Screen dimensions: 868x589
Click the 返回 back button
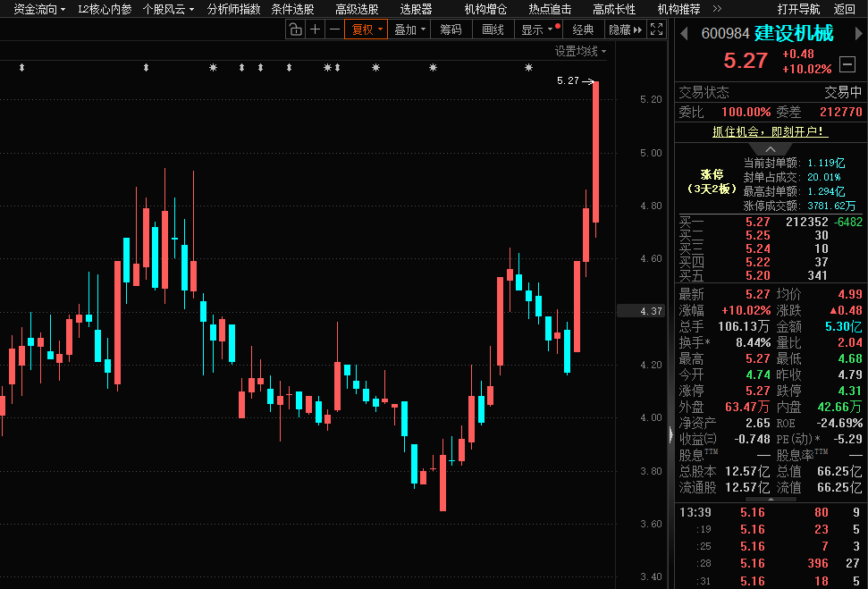click(844, 9)
